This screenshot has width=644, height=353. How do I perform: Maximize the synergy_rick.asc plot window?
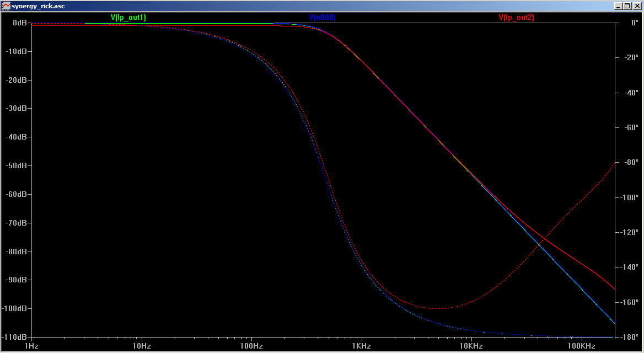(627, 6)
